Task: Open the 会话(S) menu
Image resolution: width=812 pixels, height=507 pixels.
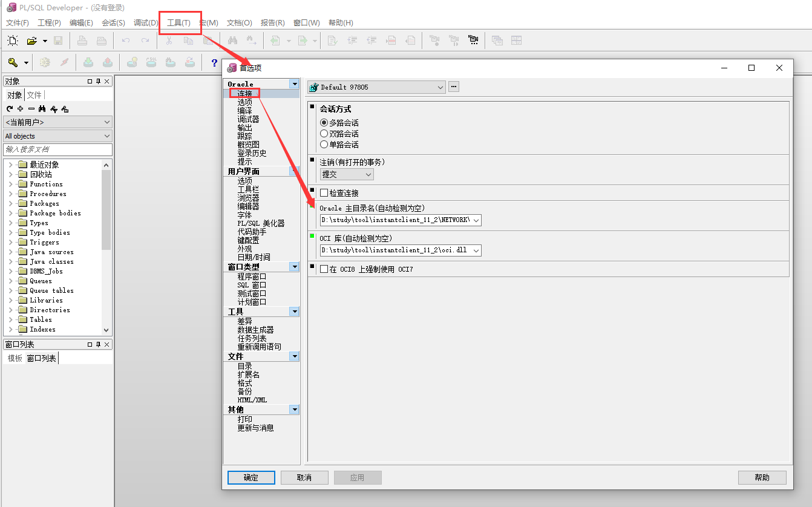Action: 113,23
